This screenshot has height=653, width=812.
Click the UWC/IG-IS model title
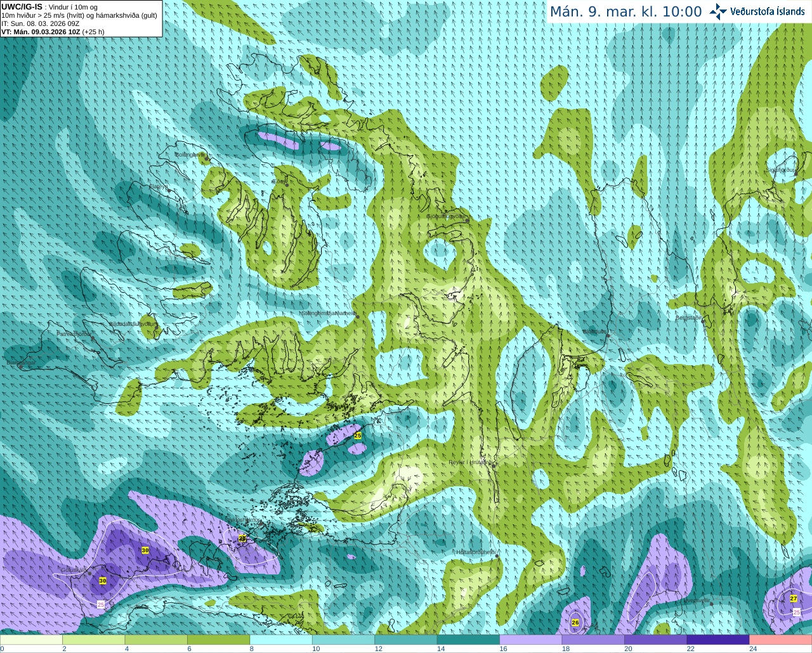coord(22,6)
